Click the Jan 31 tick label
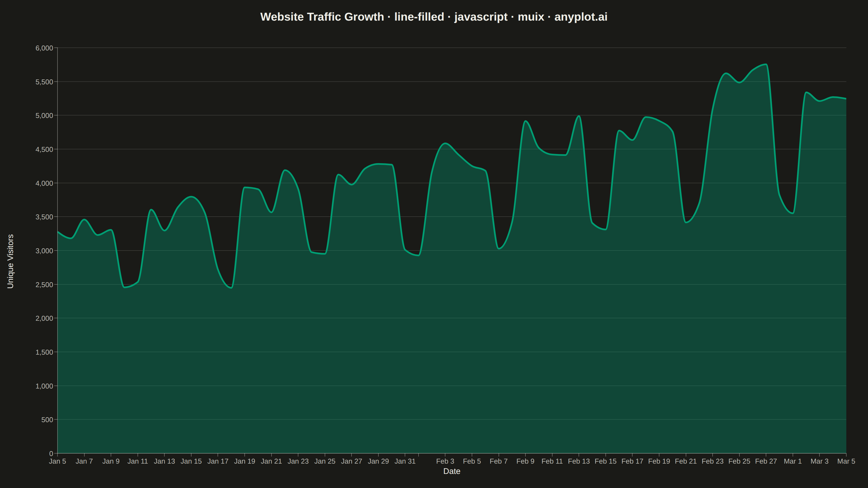Viewport: 868px width, 488px height. (405, 461)
